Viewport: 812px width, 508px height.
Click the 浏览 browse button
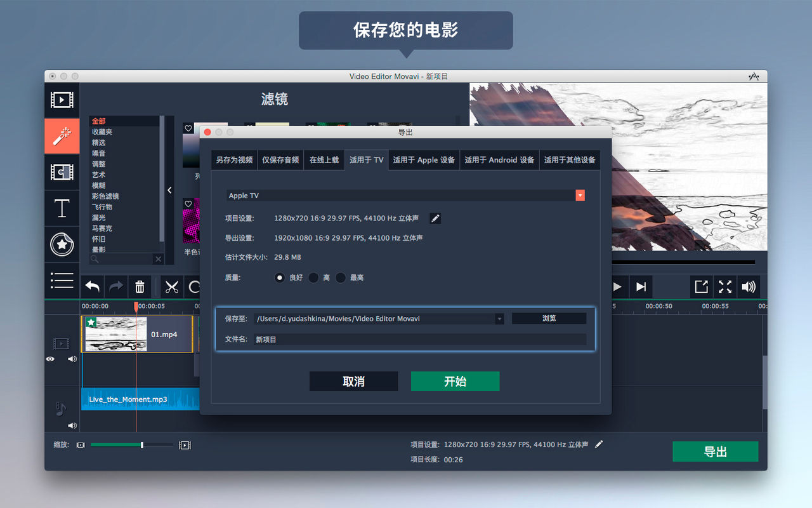pyautogui.click(x=549, y=318)
